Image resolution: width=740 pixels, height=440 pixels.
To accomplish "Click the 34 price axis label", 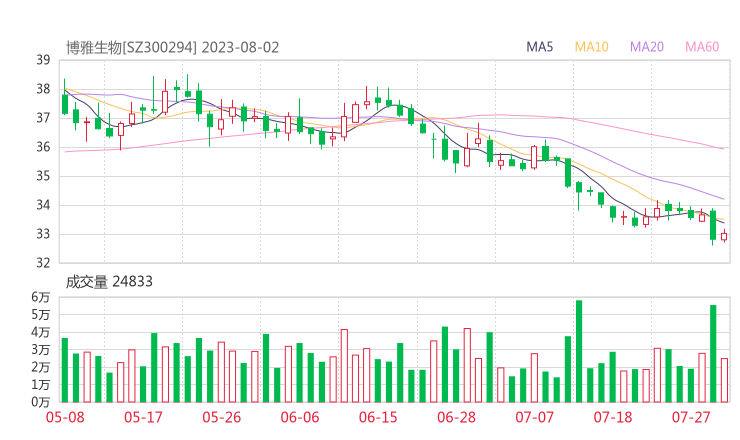I will point(43,205).
